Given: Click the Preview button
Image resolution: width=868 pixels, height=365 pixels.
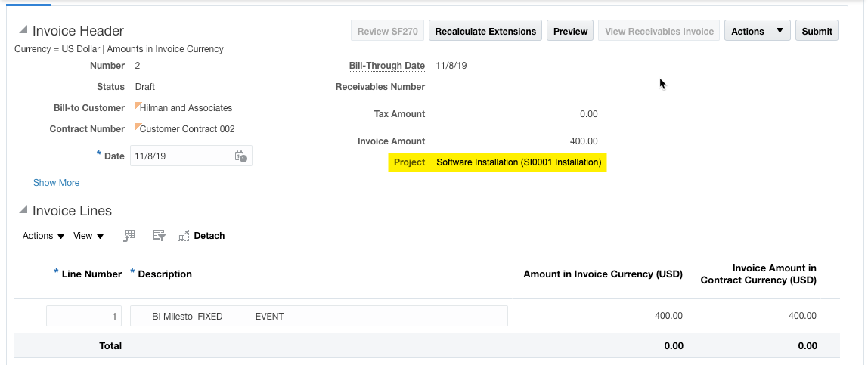Looking at the screenshot, I should pos(570,31).
